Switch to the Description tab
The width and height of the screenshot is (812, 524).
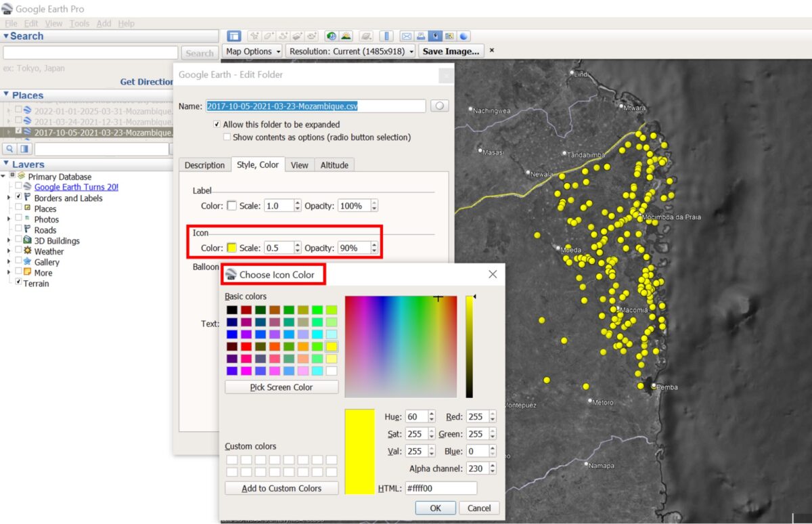204,165
